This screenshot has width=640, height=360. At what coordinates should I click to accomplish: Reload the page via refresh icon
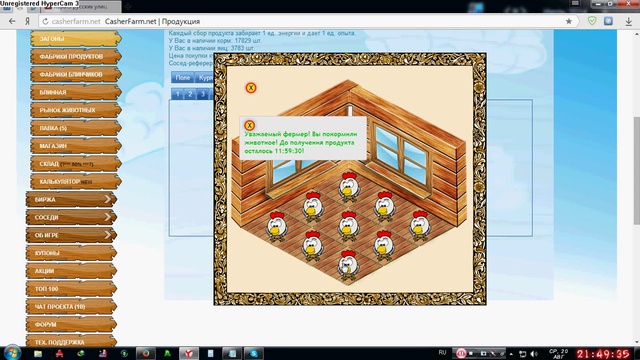[45, 22]
